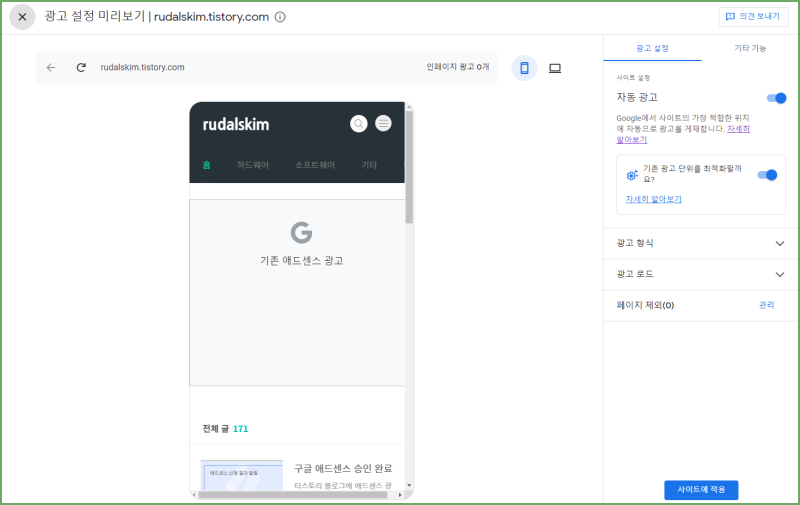Open the hamburger menu in blog header

(383, 123)
